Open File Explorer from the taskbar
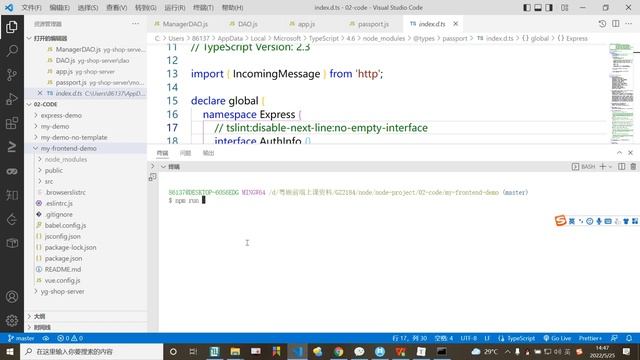The height and width of the screenshot is (360, 640). pos(235,351)
